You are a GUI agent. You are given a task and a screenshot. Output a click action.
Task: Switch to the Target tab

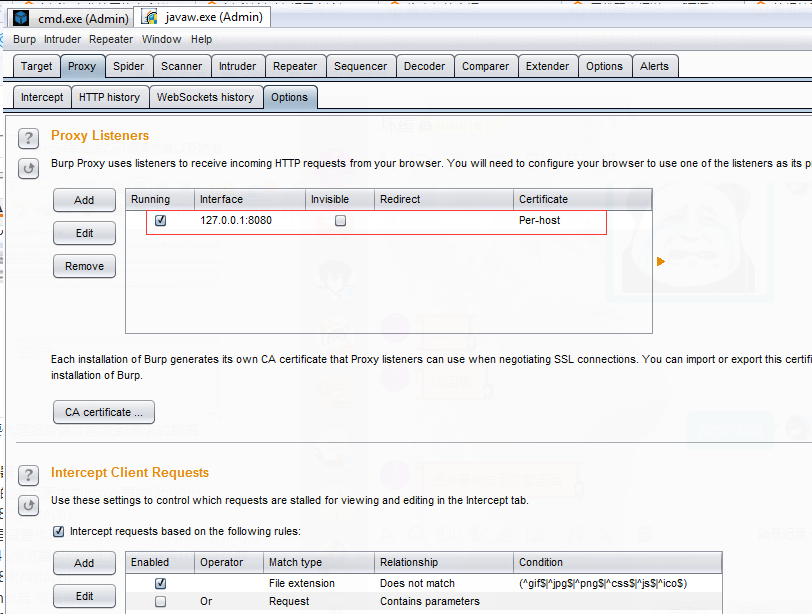click(x=36, y=66)
